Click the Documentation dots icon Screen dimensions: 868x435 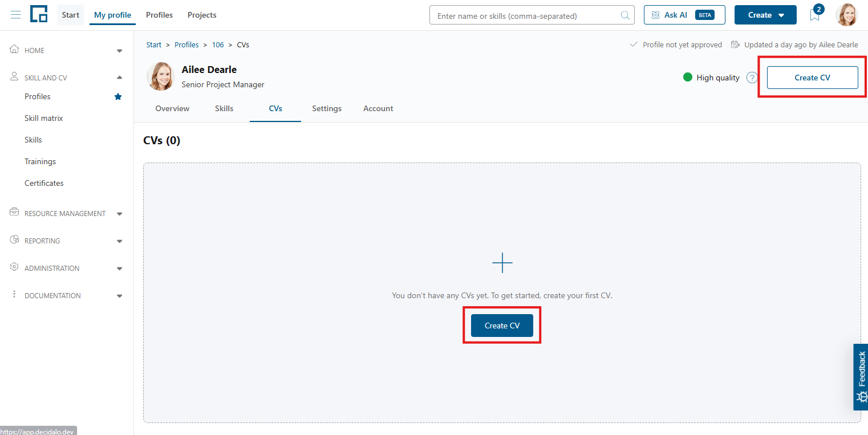(x=15, y=295)
